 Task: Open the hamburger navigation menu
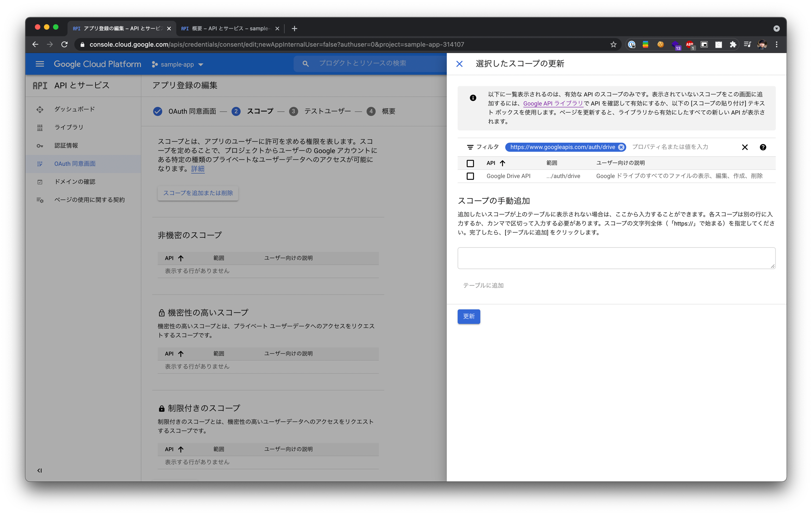(40, 64)
